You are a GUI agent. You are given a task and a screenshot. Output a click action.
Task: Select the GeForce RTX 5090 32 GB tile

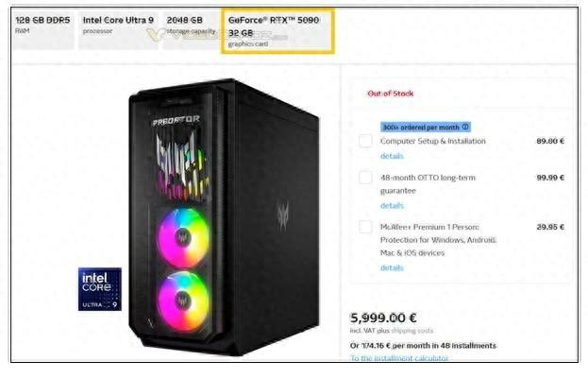(277, 31)
